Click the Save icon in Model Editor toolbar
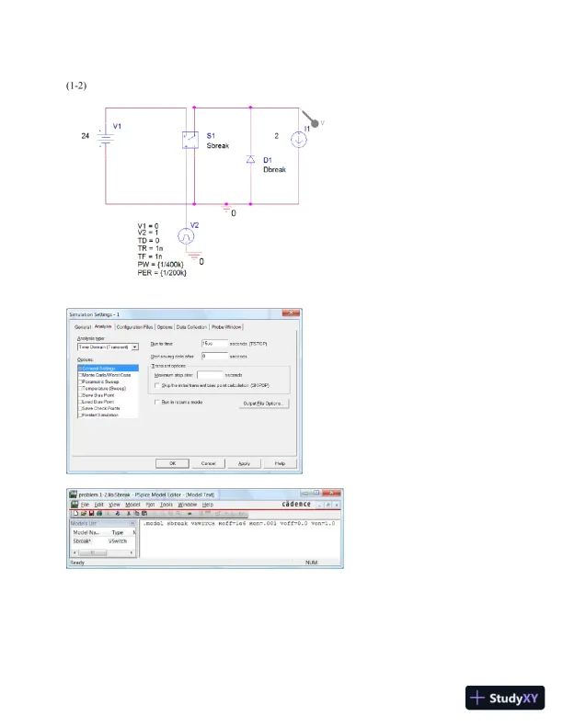Viewport: 563px width, 728px height. coord(85,513)
